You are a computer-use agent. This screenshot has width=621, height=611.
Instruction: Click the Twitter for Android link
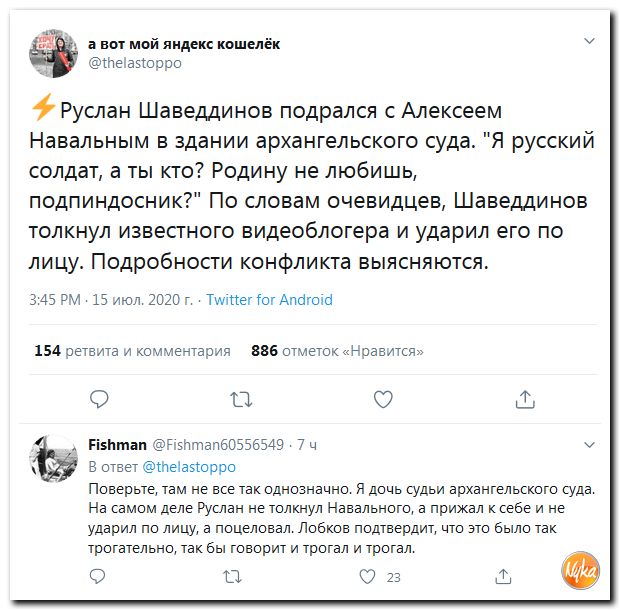point(269,299)
